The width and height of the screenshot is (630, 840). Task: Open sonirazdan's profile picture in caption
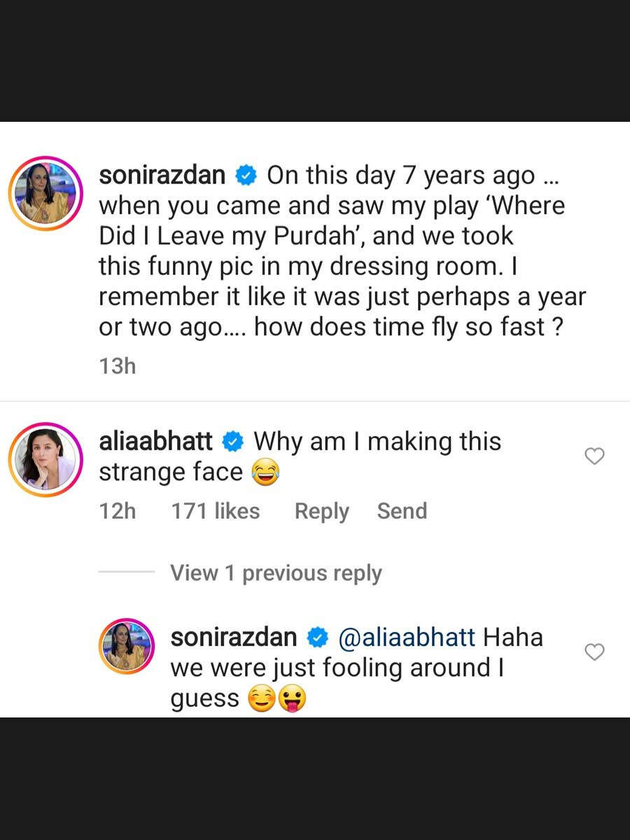pyautogui.click(x=45, y=194)
